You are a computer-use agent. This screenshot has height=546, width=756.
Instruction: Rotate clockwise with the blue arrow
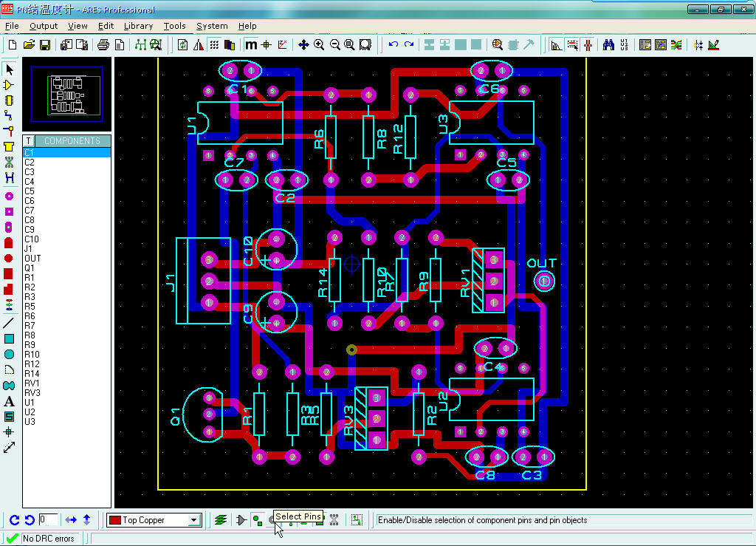tap(14, 520)
